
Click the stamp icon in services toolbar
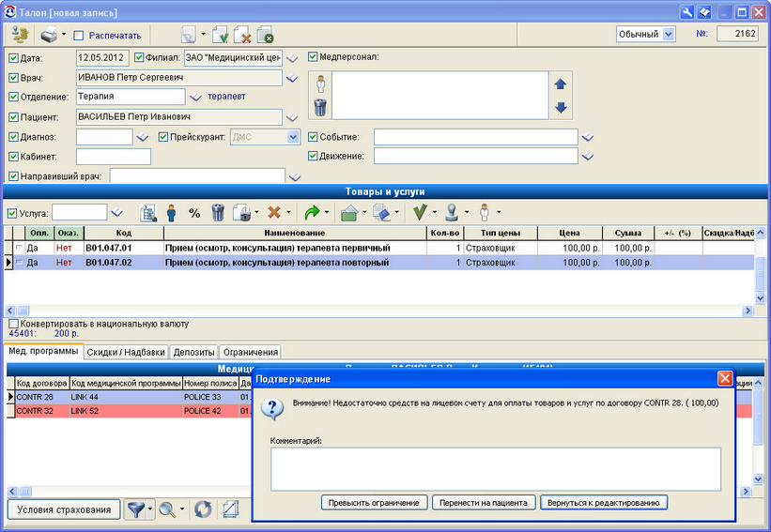[x=452, y=212]
